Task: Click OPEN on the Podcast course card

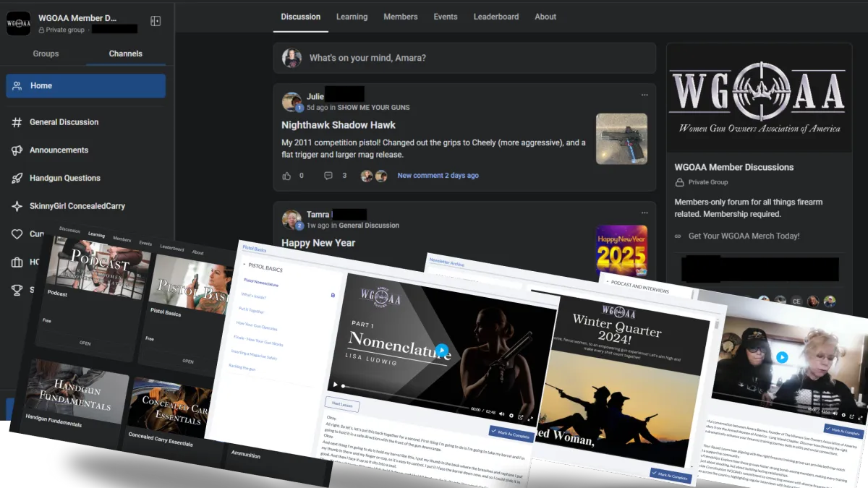Action: 85,343
